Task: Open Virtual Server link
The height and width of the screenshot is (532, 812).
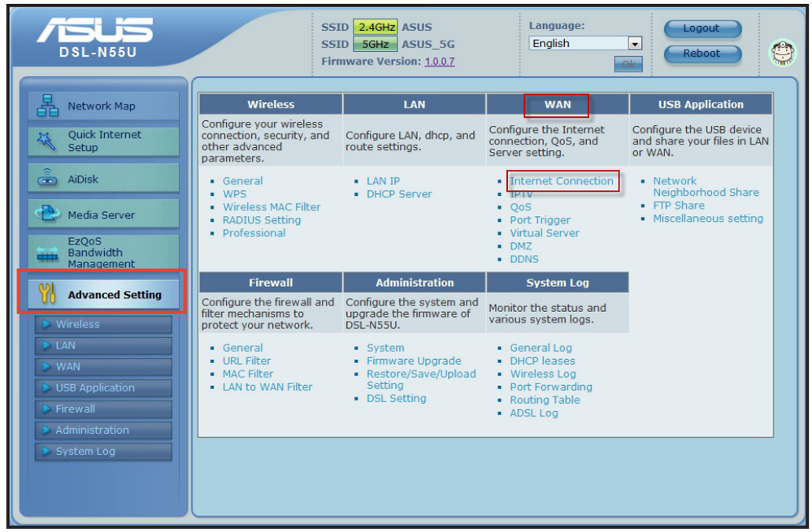Action: (x=545, y=233)
